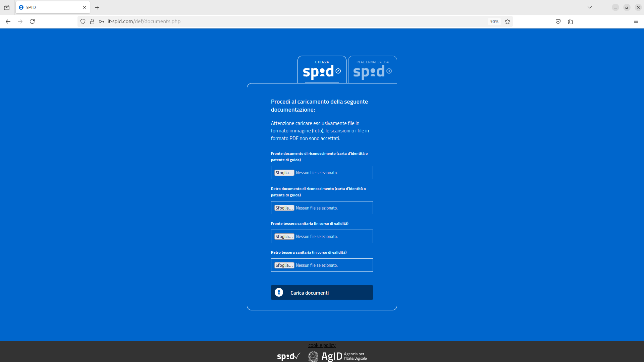Click 'Nessun file selezionato' for Fronte tessera sanitaria

coord(317,237)
